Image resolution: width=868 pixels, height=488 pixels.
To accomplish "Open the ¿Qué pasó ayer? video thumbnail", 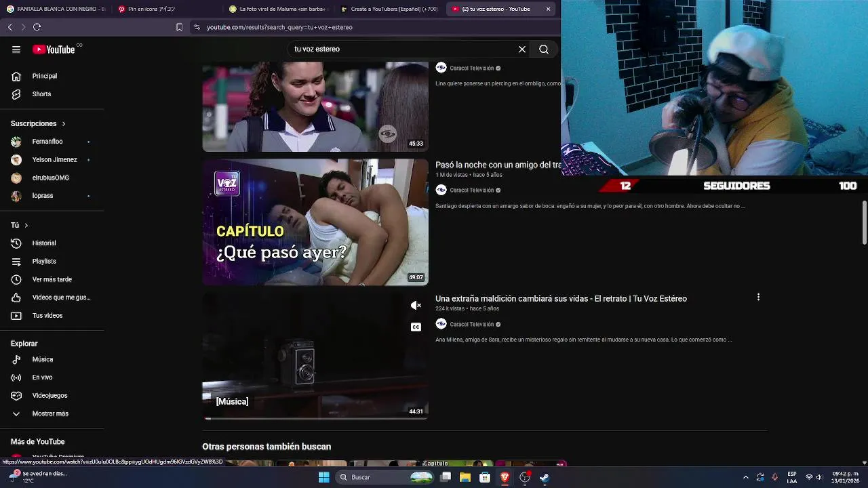I will [x=315, y=222].
